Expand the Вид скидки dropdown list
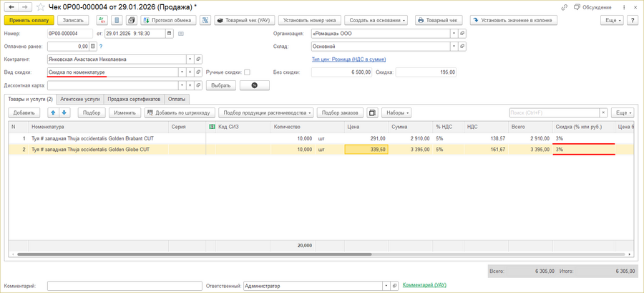644x293 pixels. [x=182, y=72]
